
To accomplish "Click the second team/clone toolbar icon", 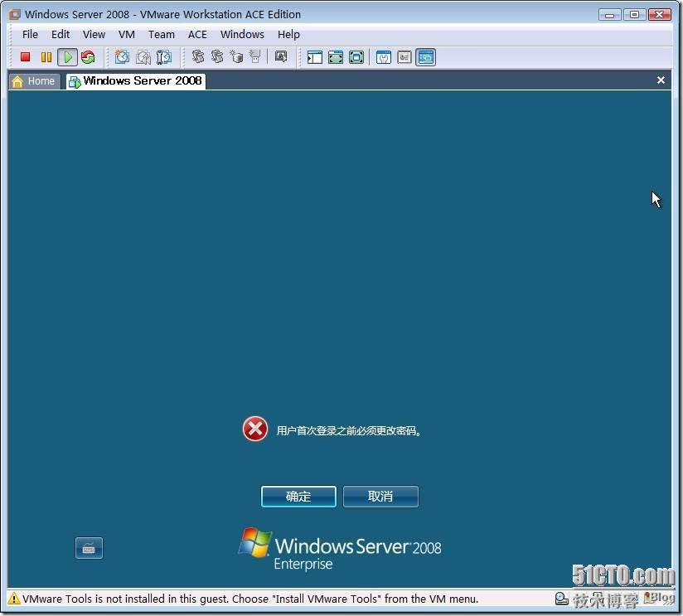I will [217, 56].
